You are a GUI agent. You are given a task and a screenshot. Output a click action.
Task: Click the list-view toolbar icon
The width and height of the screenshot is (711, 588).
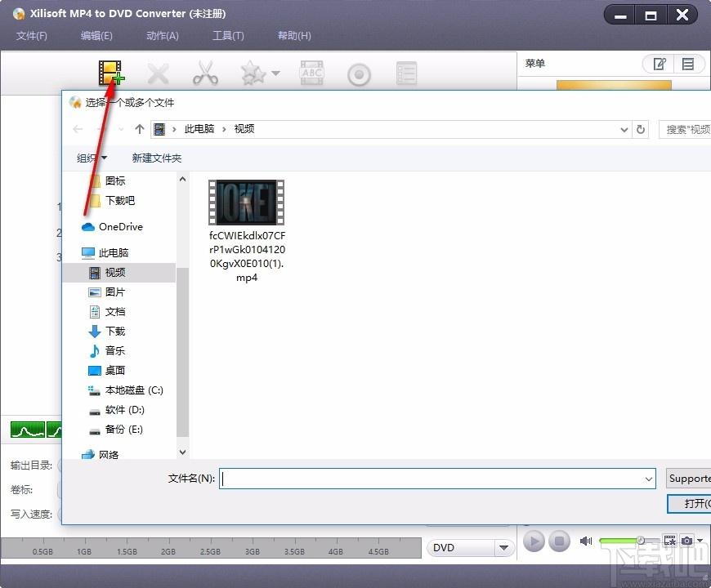click(406, 73)
